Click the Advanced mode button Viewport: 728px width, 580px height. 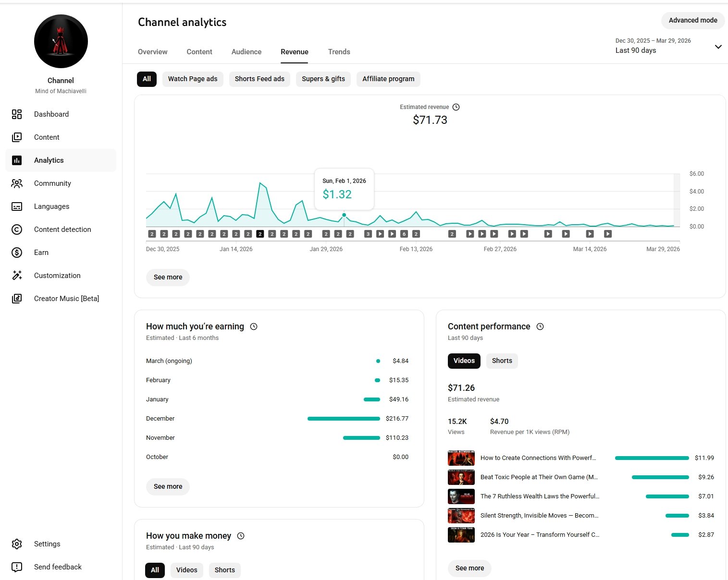(x=692, y=20)
